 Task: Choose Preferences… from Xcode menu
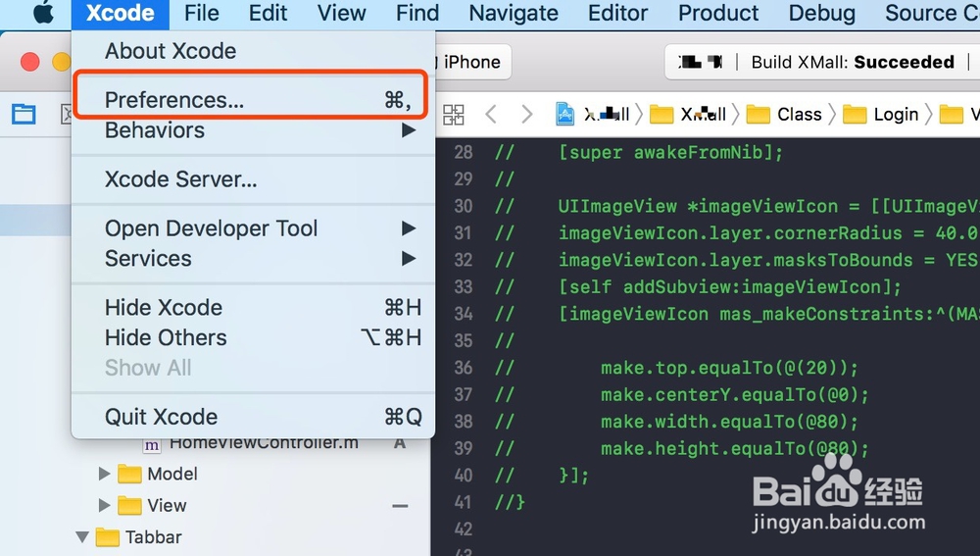[253, 99]
